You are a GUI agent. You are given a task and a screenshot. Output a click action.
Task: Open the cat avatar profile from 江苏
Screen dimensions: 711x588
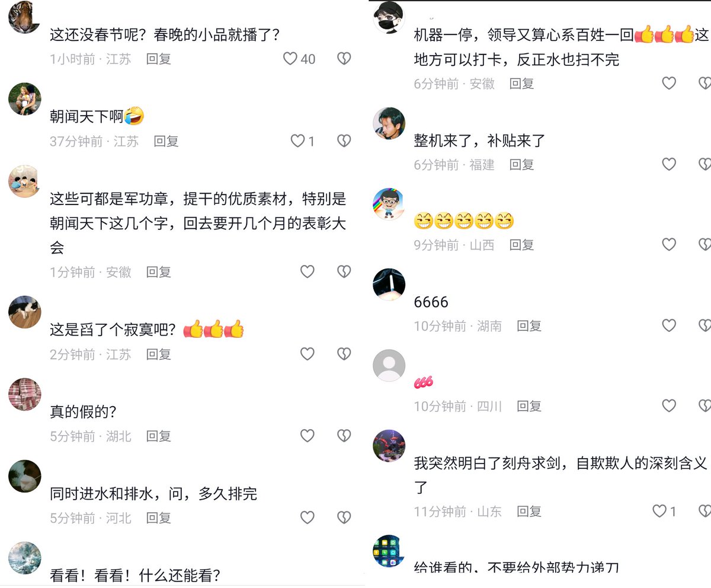coord(25,312)
